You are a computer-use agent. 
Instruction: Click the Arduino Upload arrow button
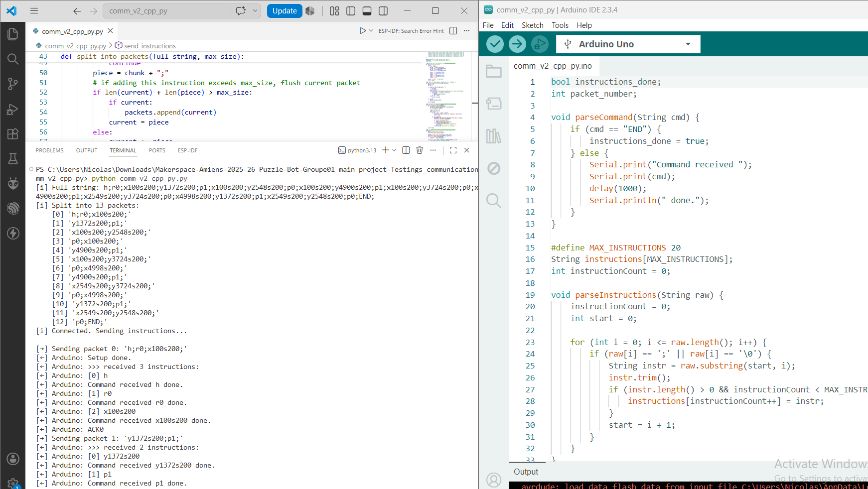517,44
